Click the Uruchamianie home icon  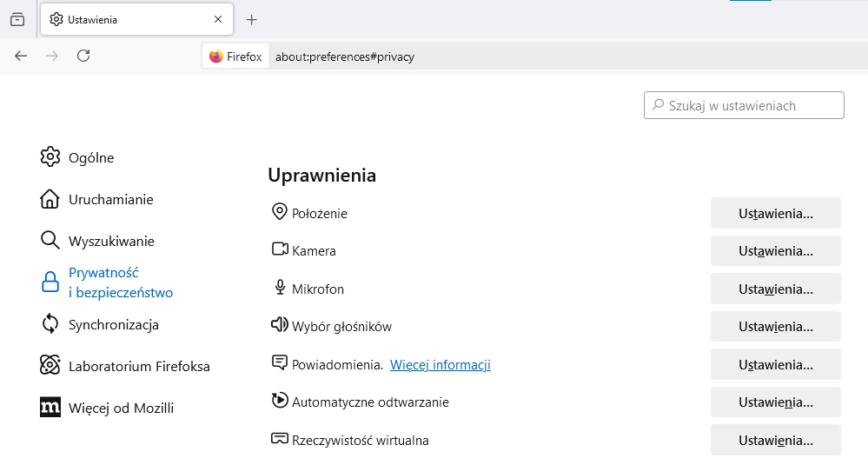[x=50, y=199]
